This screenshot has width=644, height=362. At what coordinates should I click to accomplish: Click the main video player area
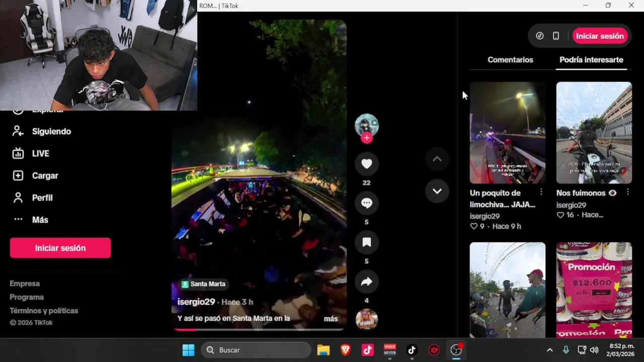pos(259,174)
